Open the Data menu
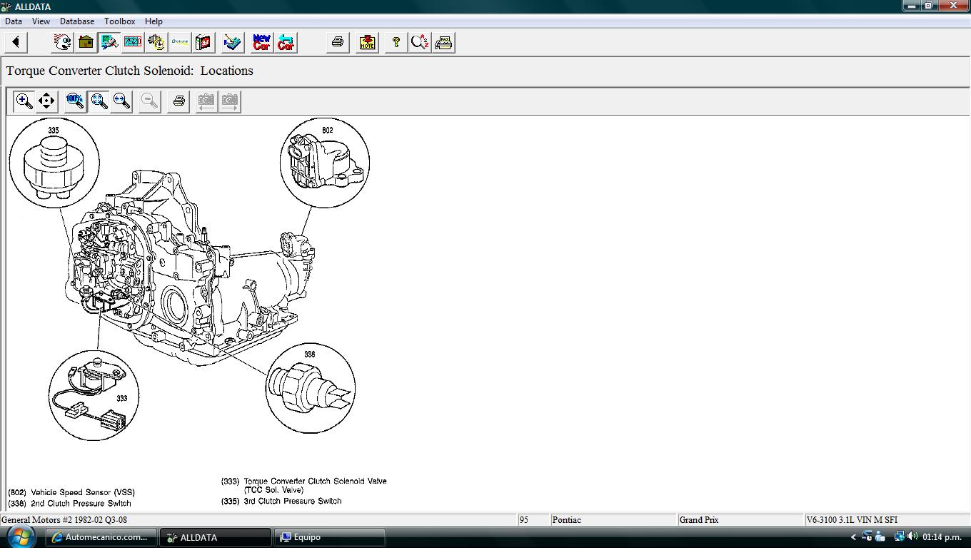971x560 pixels. click(x=14, y=21)
